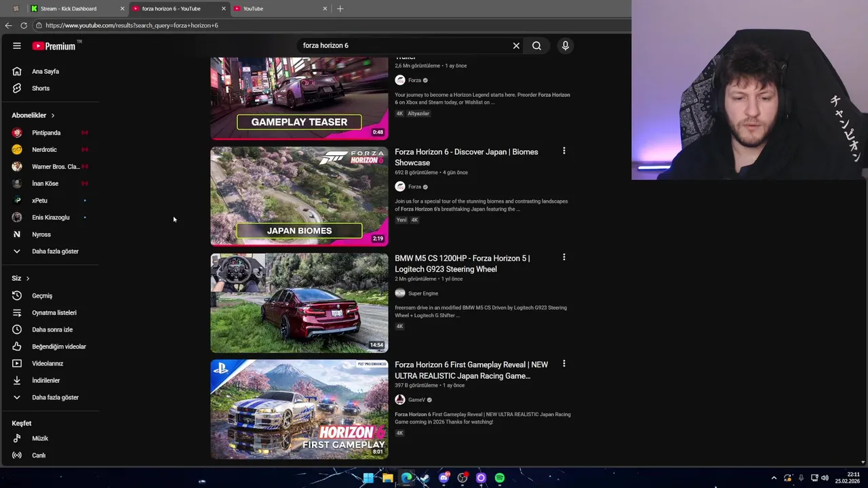Play the BMW M5 CS thumbnail video

click(299, 303)
